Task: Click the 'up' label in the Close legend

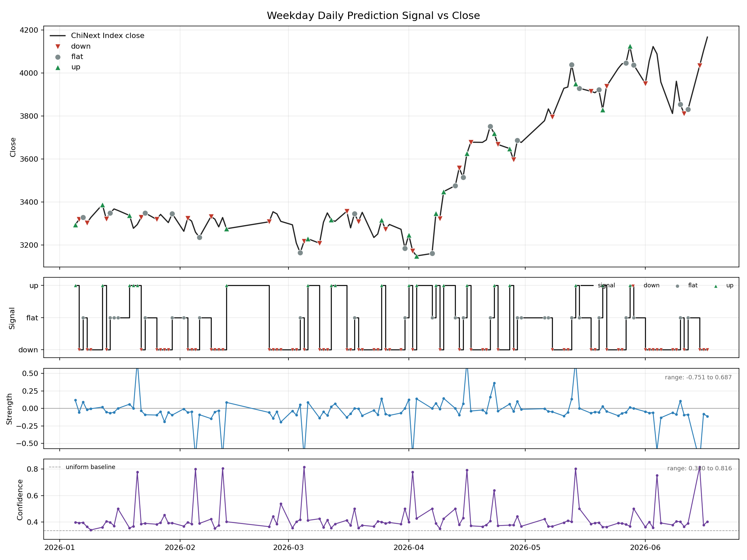Action: [x=76, y=67]
